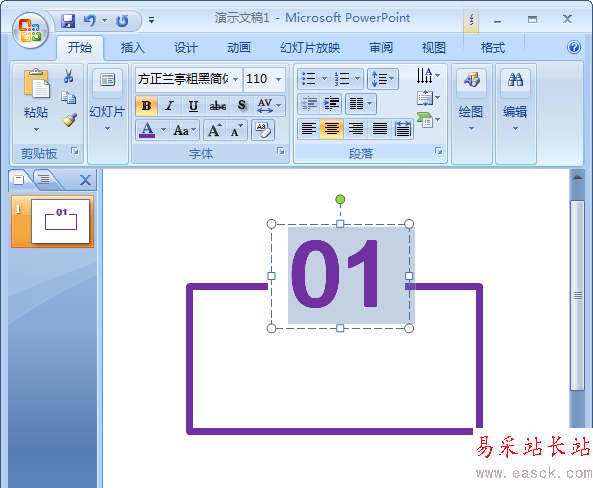Expand the 幻灯片 dropdown arrow

[107, 129]
